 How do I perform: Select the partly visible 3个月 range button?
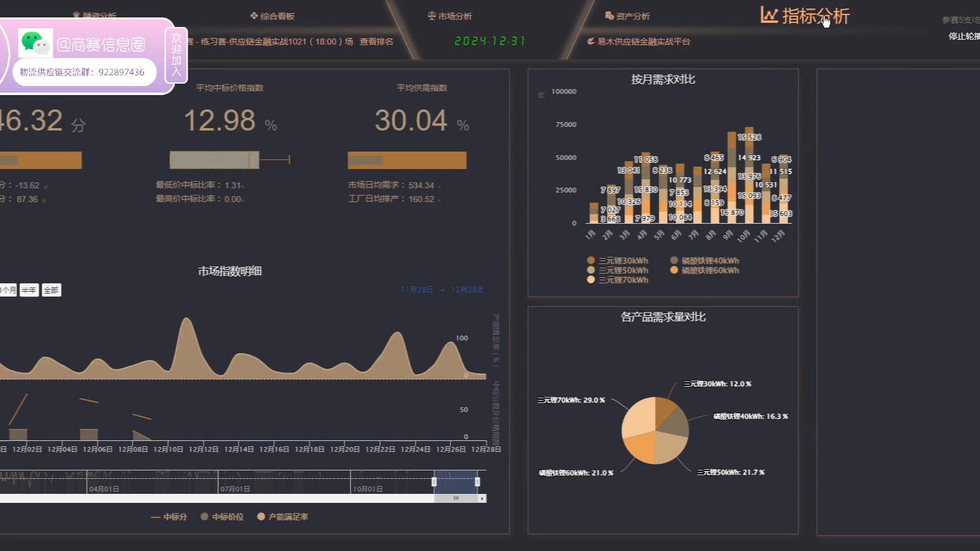click(x=8, y=290)
